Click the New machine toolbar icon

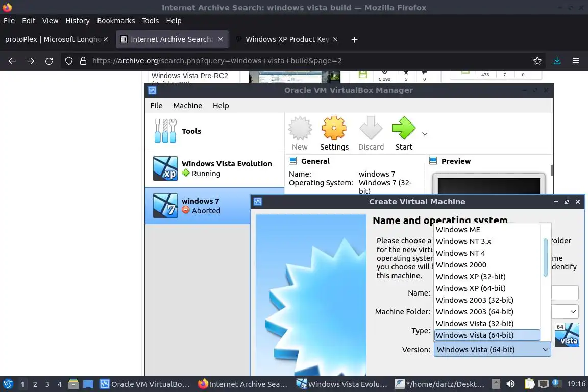300,134
